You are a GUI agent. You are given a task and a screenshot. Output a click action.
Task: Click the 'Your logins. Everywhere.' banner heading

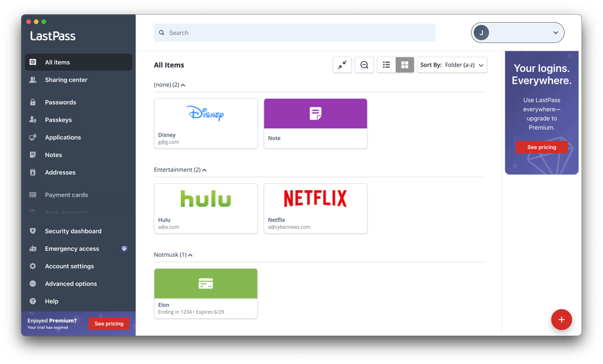click(542, 74)
